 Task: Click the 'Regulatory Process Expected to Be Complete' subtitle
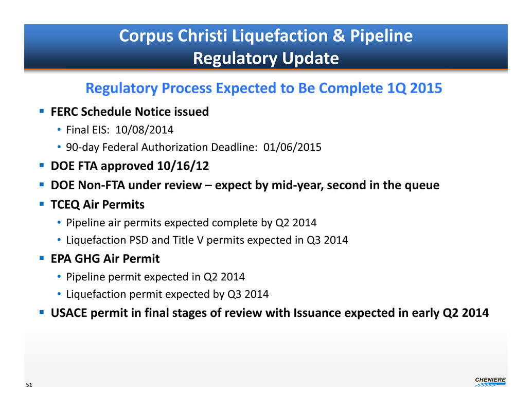pyautogui.click(x=263, y=88)
